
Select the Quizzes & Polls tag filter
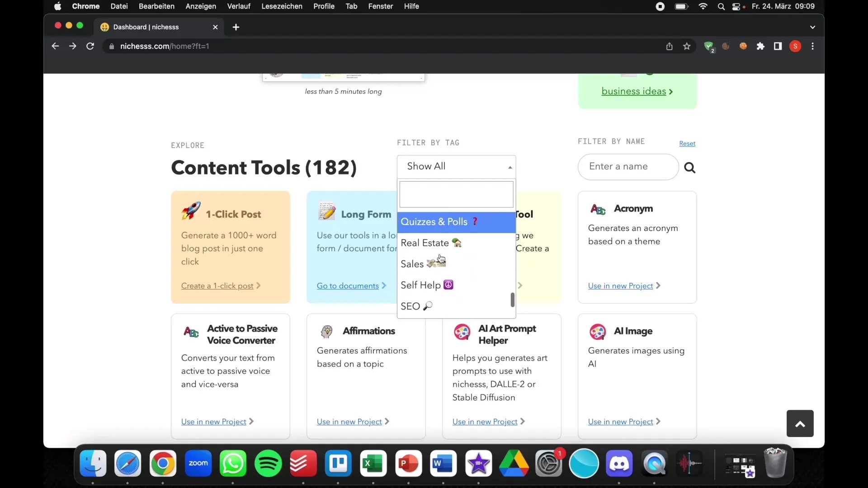click(455, 222)
